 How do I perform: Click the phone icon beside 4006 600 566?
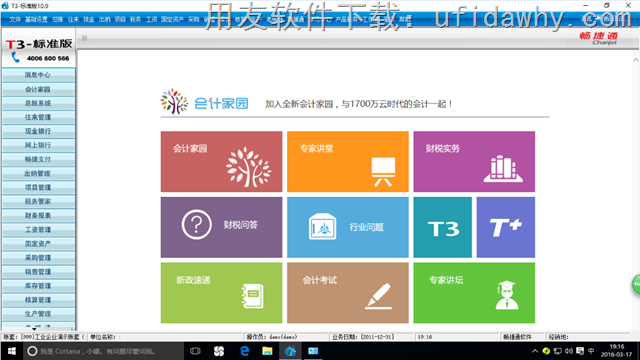coord(16,58)
